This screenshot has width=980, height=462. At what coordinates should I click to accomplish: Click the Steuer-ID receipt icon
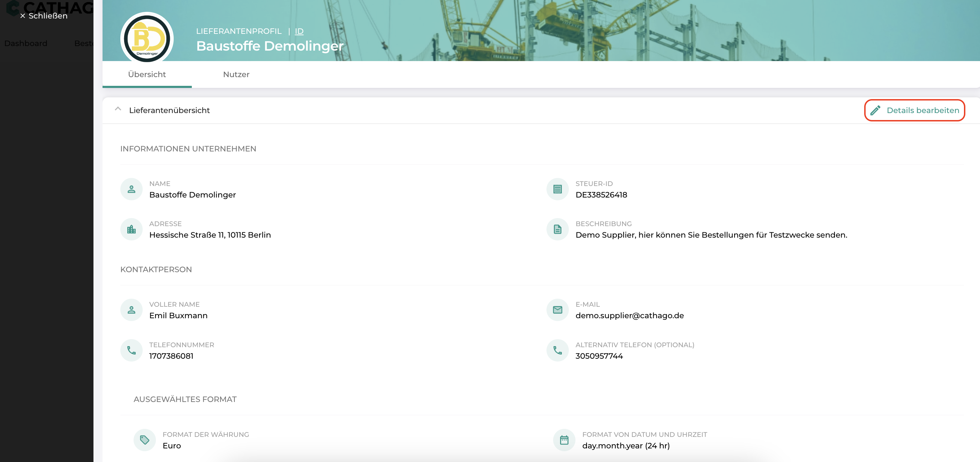557,189
